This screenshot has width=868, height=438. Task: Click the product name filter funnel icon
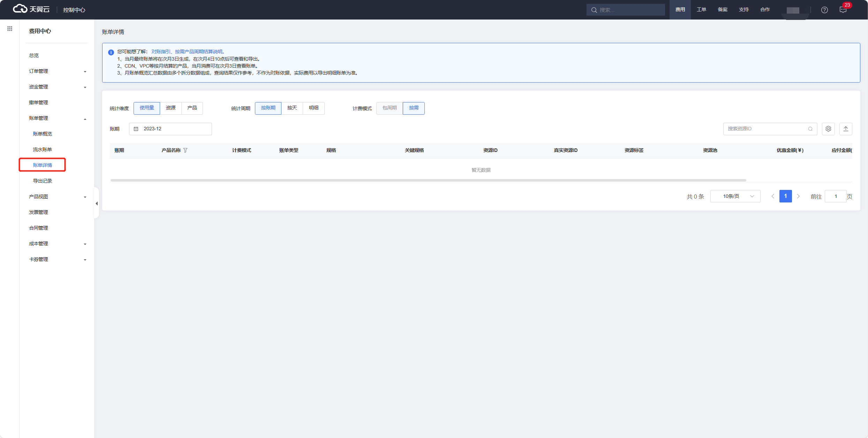(x=186, y=151)
